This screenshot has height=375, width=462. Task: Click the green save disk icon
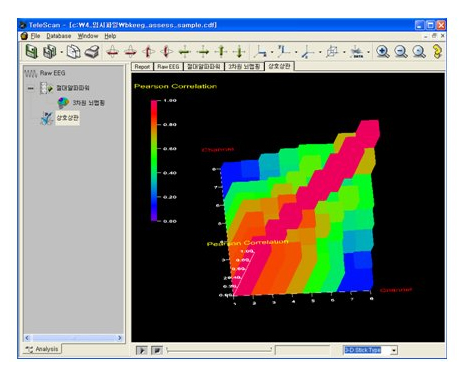pyautogui.click(x=32, y=52)
